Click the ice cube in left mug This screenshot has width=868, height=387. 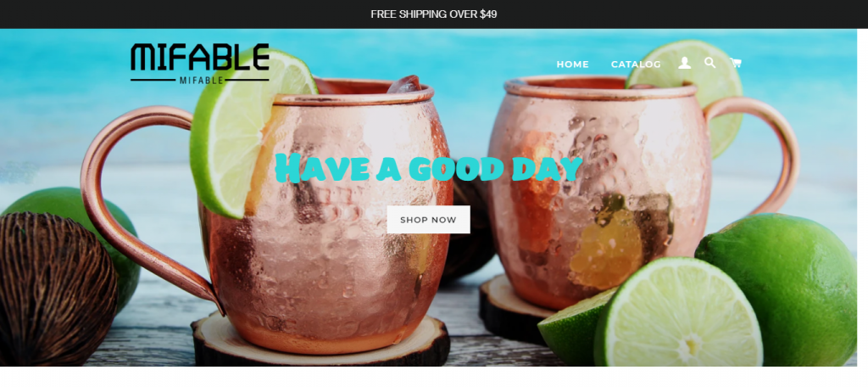(x=404, y=84)
